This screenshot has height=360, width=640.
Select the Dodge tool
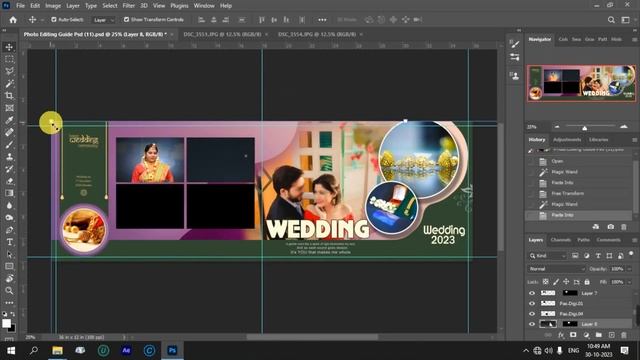pyautogui.click(x=9, y=218)
